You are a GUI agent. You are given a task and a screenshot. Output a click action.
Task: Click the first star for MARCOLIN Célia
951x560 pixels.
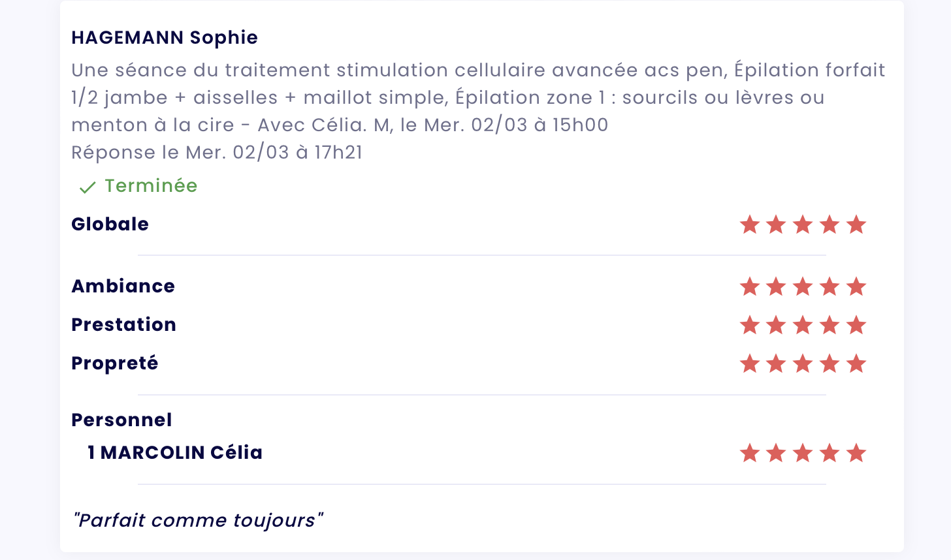tap(750, 453)
